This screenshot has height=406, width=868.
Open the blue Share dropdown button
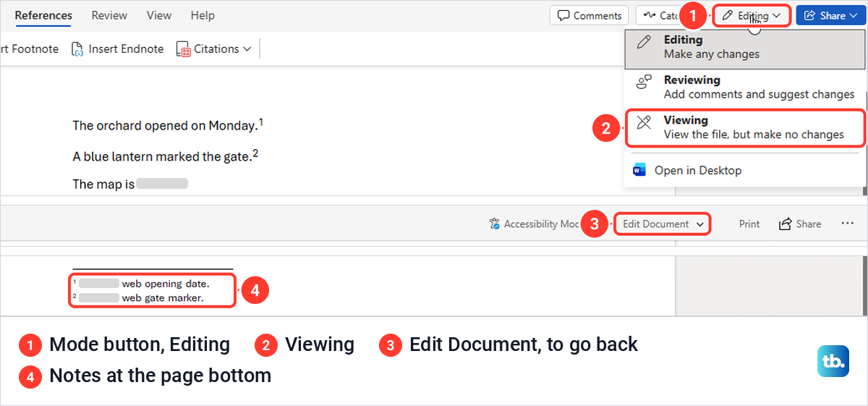click(x=831, y=15)
